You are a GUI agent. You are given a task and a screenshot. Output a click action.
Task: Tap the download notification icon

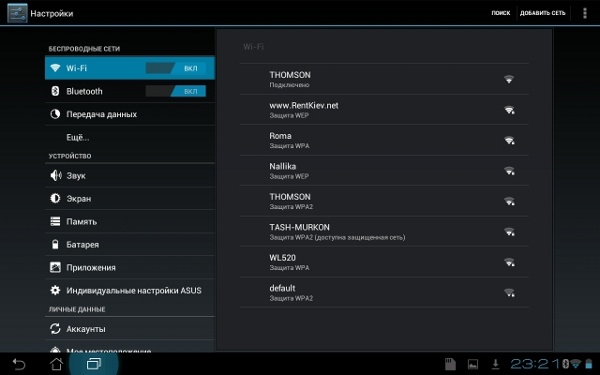pyautogui.click(x=495, y=364)
